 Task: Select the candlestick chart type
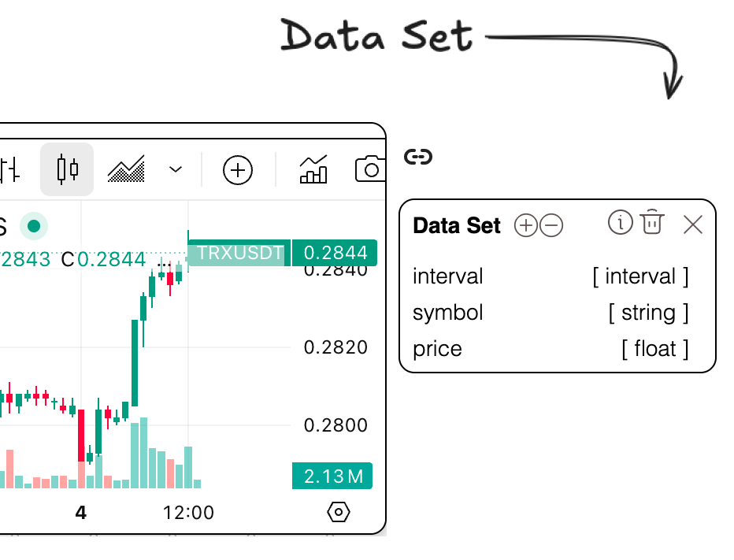[x=68, y=169]
